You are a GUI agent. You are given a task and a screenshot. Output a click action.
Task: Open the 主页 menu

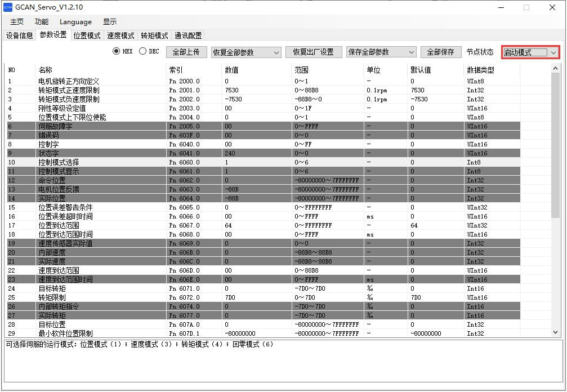[x=17, y=22]
